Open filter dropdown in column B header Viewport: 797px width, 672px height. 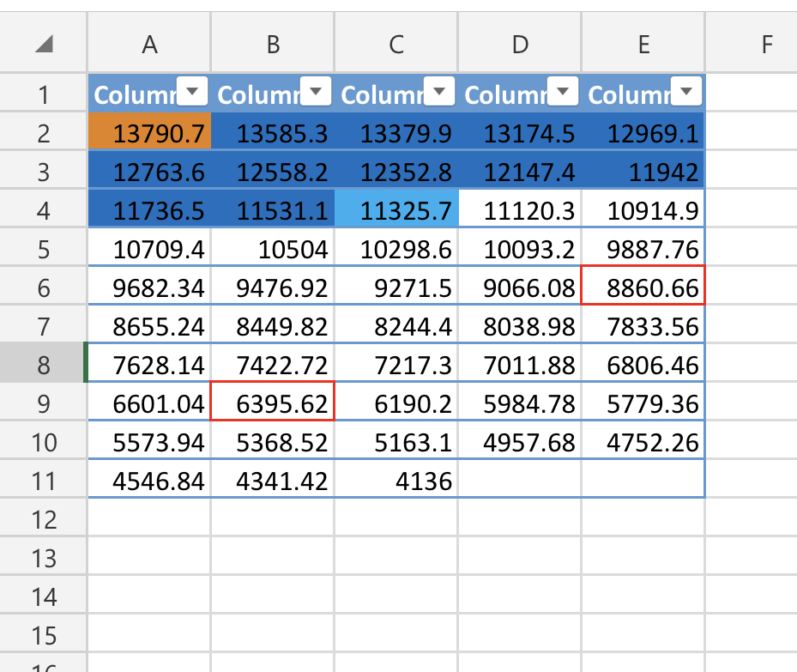(x=316, y=91)
